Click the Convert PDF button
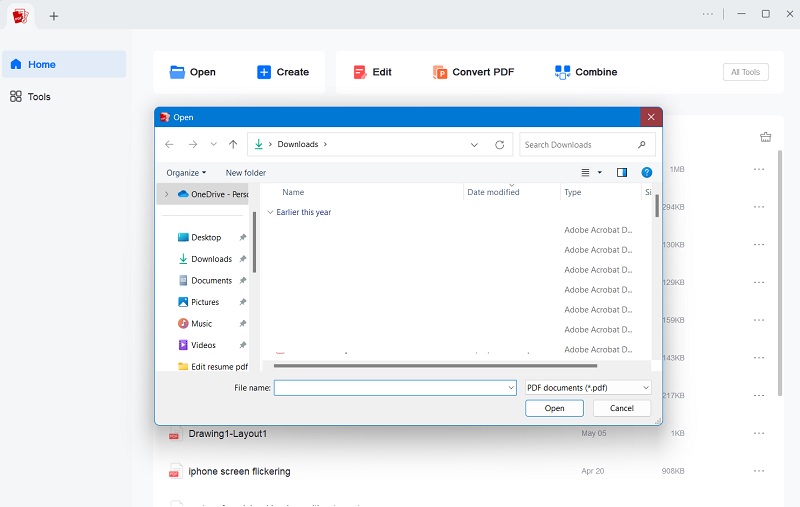 [x=473, y=72]
